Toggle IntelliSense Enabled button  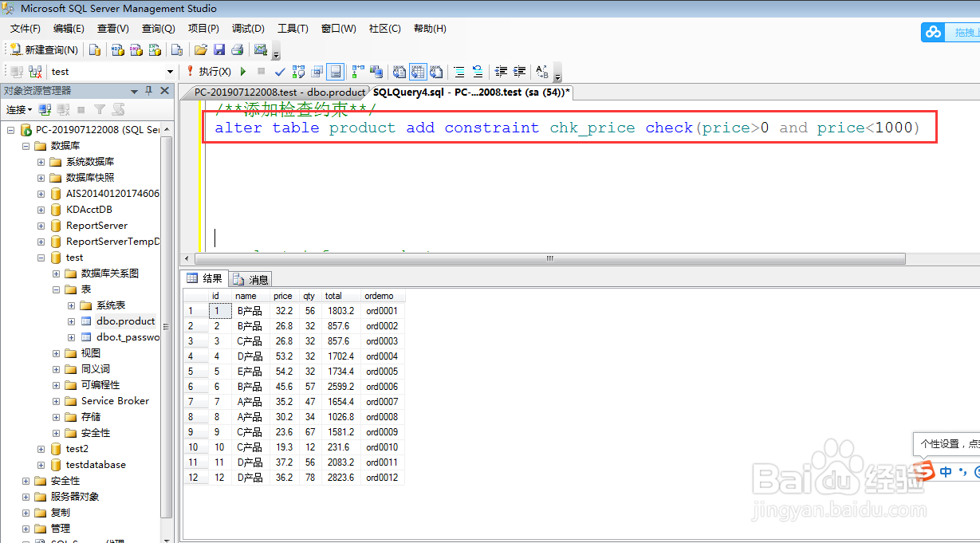click(336, 72)
